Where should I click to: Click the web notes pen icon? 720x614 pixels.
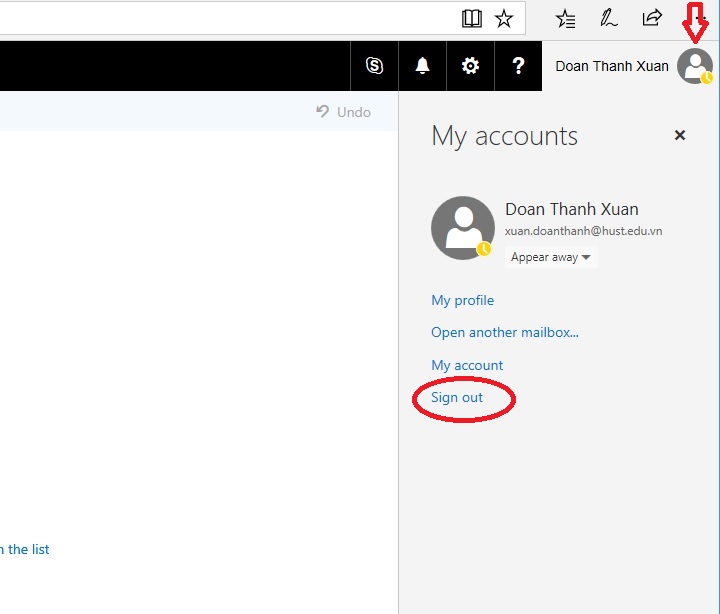[608, 18]
